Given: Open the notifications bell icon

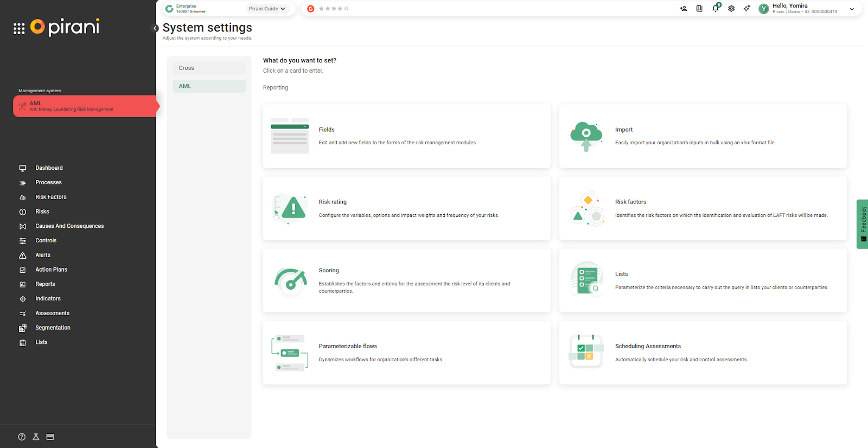Looking at the screenshot, I should pyautogui.click(x=715, y=9).
